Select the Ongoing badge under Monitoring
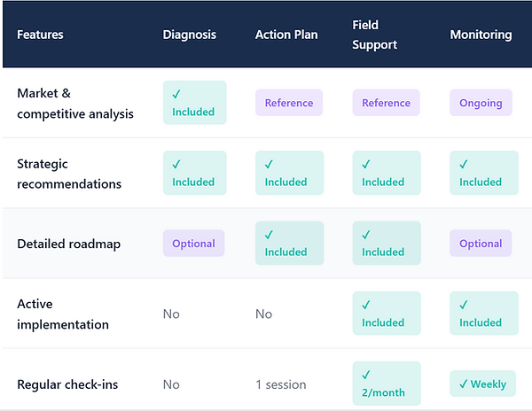Screen dimensions: 532x411 tap(481, 103)
